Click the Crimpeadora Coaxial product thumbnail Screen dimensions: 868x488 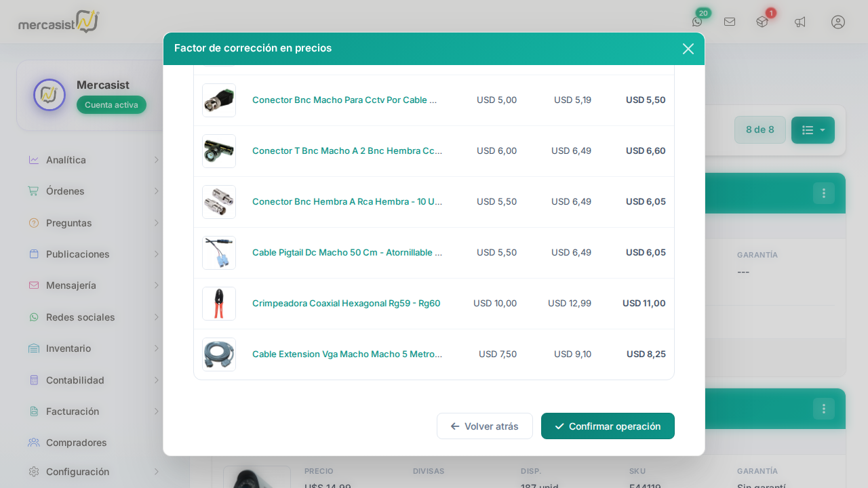click(x=219, y=304)
